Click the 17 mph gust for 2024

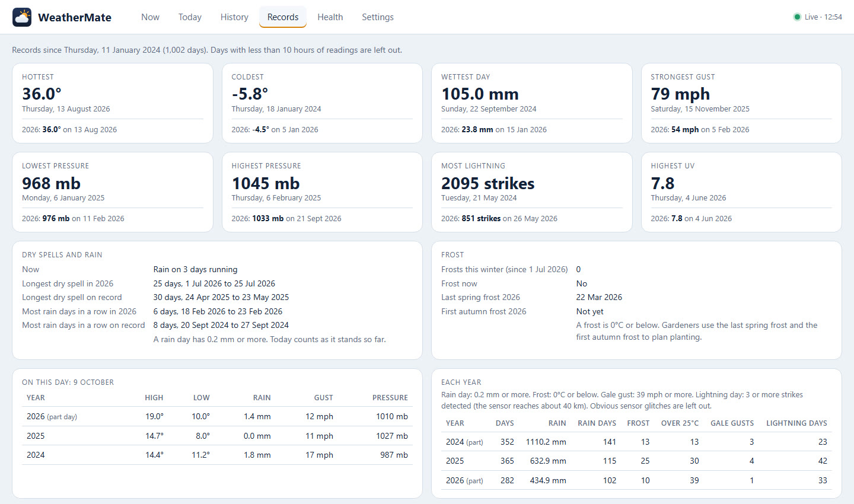tap(319, 455)
